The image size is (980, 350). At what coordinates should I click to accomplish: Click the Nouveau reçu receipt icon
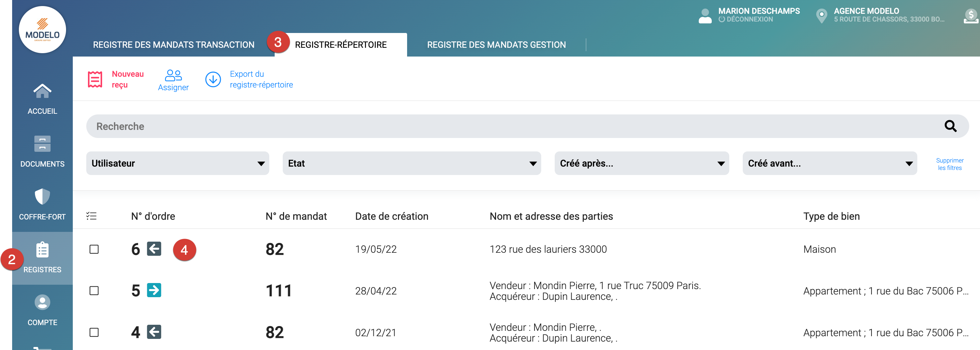pyautogui.click(x=95, y=79)
